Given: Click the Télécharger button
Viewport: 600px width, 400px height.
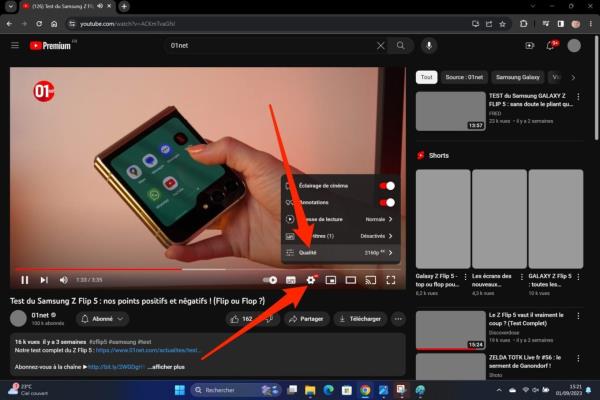Looking at the screenshot, I should point(360,319).
